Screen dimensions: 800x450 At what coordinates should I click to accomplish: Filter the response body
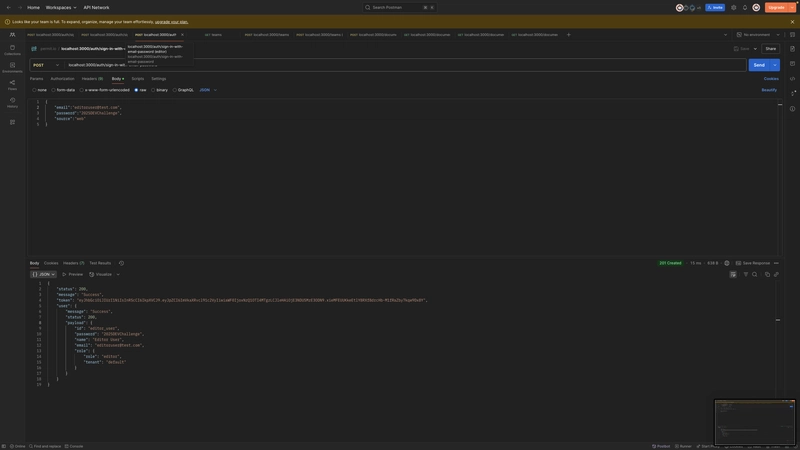(x=746, y=274)
